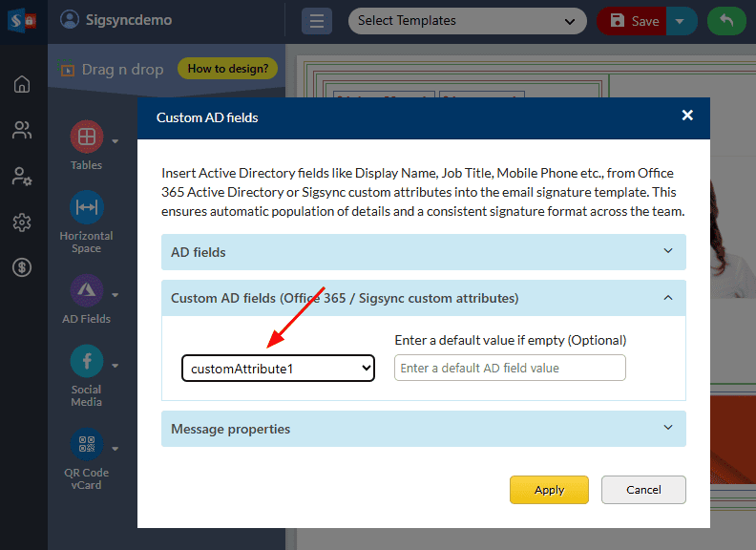756x550 pixels.
Task: Click the Tables label
Action: (86, 165)
